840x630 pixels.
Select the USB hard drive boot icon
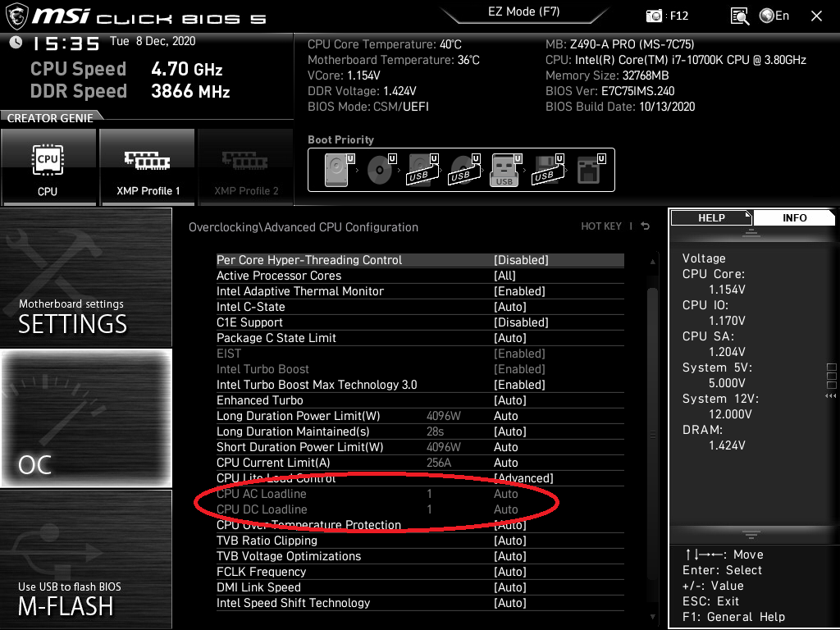tap(422, 170)
